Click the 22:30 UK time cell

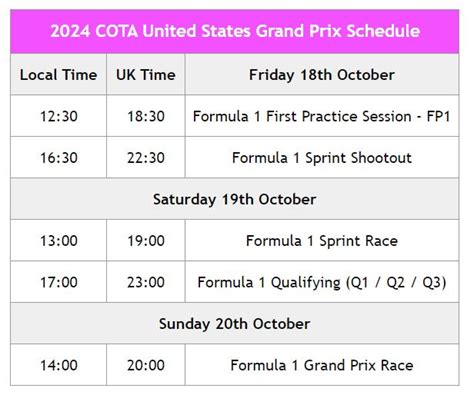coord(146,158)
